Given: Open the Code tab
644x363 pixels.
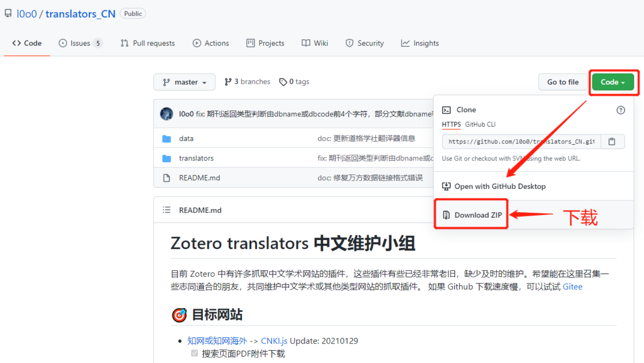Looking at the screenshot, I should 27,43.
